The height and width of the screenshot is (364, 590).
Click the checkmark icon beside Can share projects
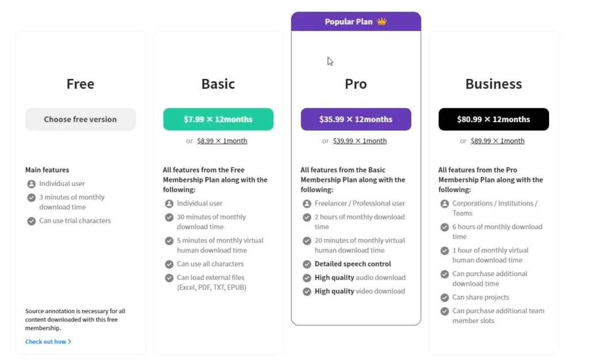coord(445,298)
